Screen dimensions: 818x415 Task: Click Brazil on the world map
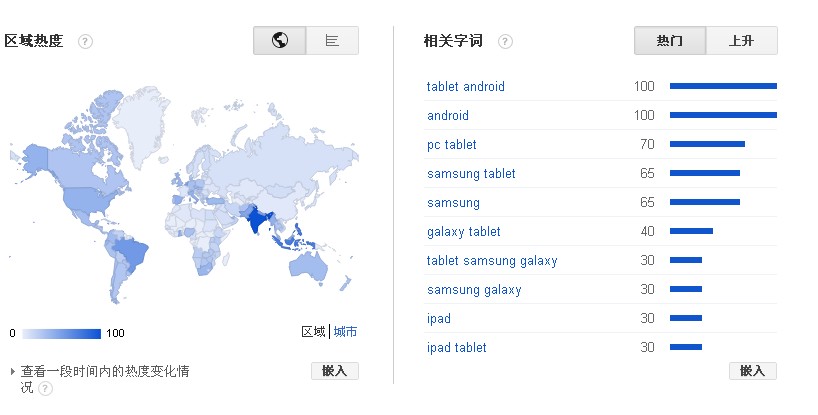coord(131,254)
